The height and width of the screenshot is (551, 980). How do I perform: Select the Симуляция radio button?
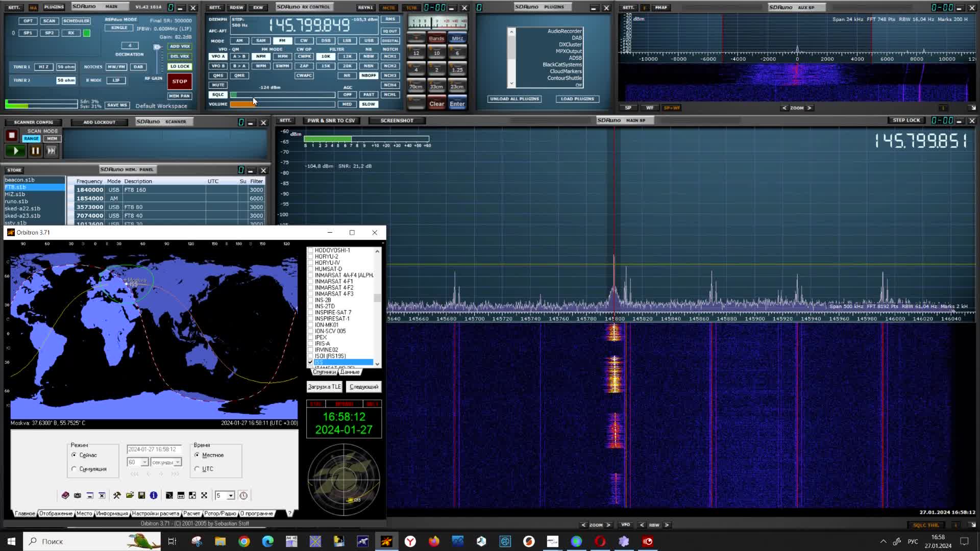75,469
